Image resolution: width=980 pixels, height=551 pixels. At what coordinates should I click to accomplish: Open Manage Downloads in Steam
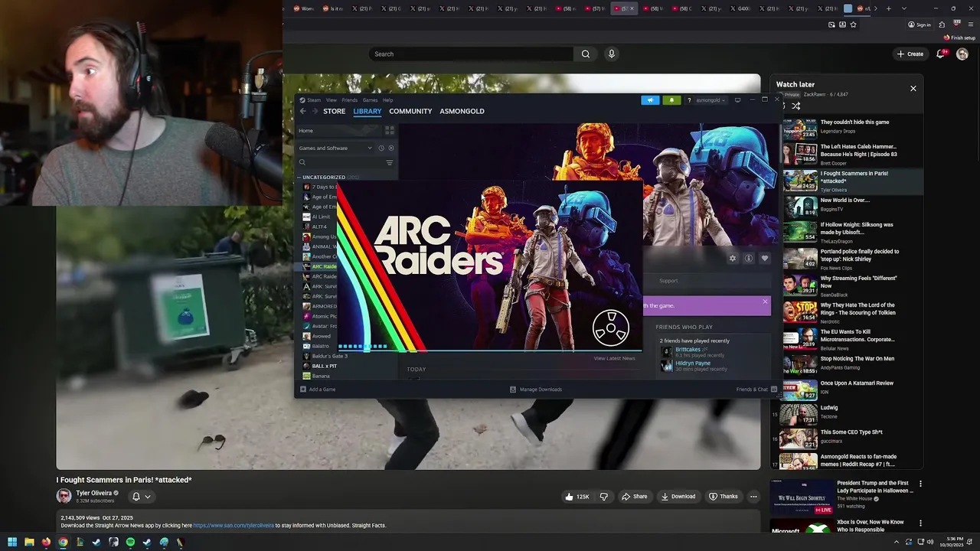[536, 390]
